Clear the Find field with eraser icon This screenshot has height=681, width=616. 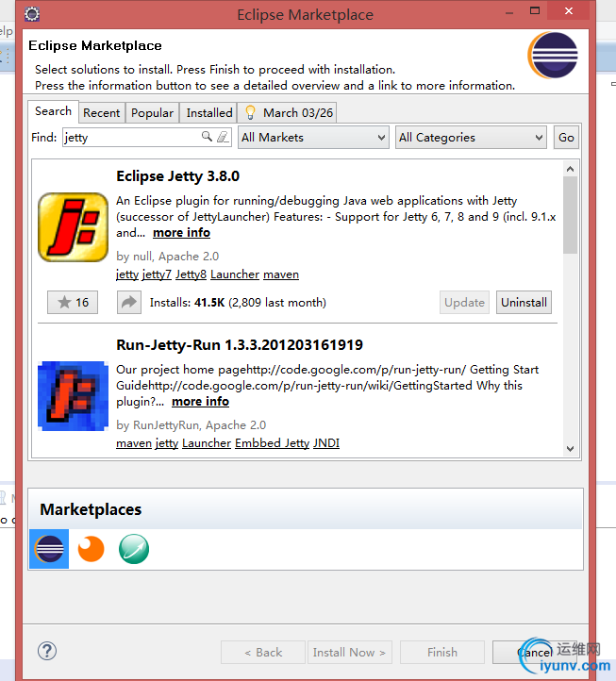click(x=223, y=137)
